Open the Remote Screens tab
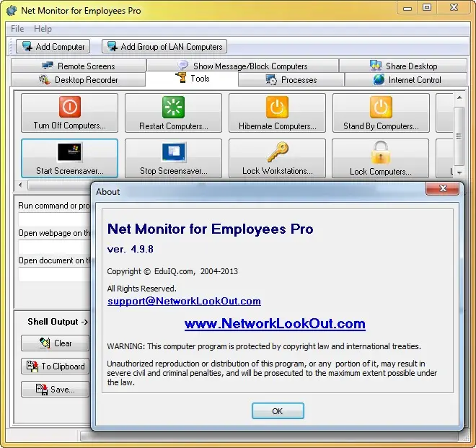Viewport: 476px width, 448px height. click(79, 66)
